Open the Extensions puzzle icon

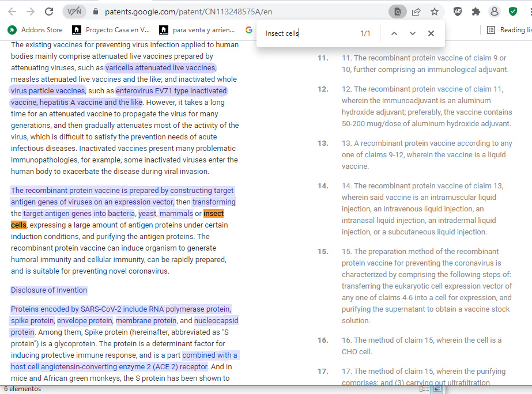(476, 12)
